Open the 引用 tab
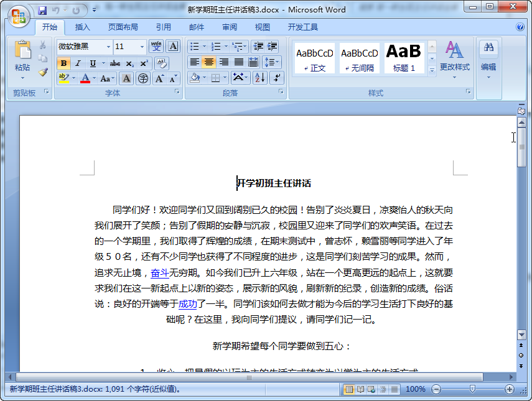This screenshot has width=532, height=401. pyautogui.click(x=164, y=27)
